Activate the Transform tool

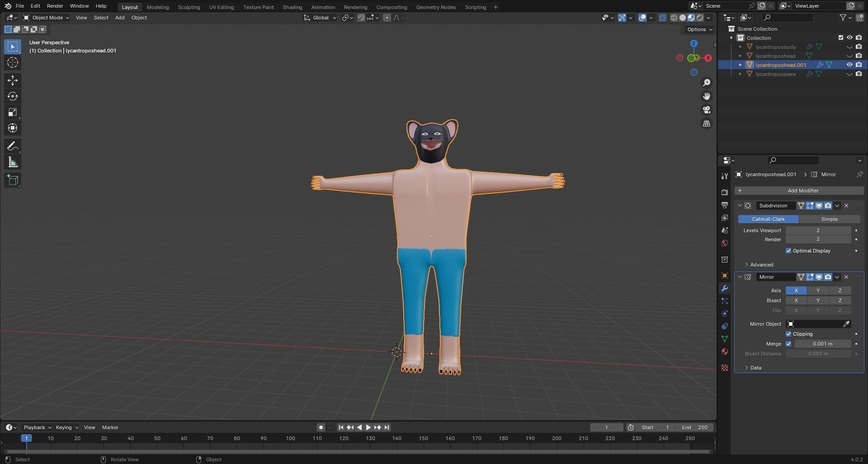click(x=13, y=128)
